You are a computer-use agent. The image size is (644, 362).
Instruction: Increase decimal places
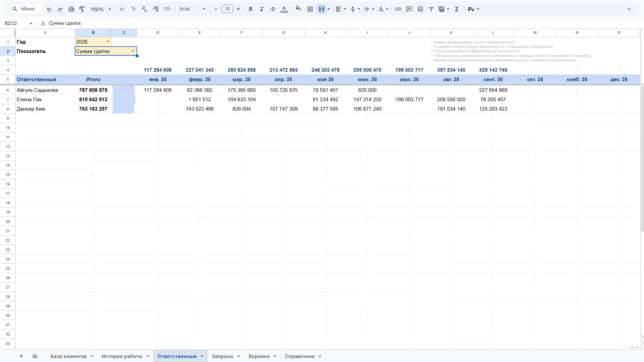click(156, 9)
